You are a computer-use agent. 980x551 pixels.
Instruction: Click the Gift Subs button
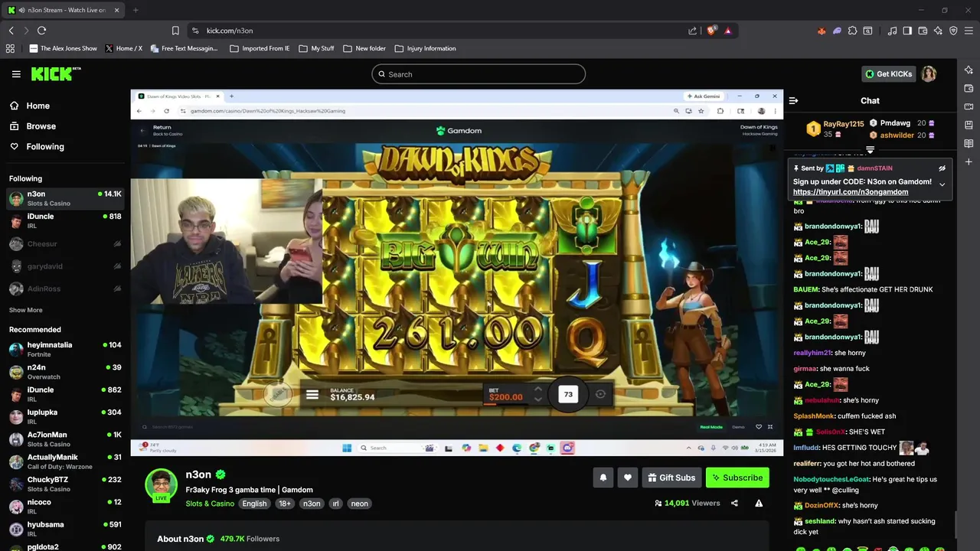671,478
